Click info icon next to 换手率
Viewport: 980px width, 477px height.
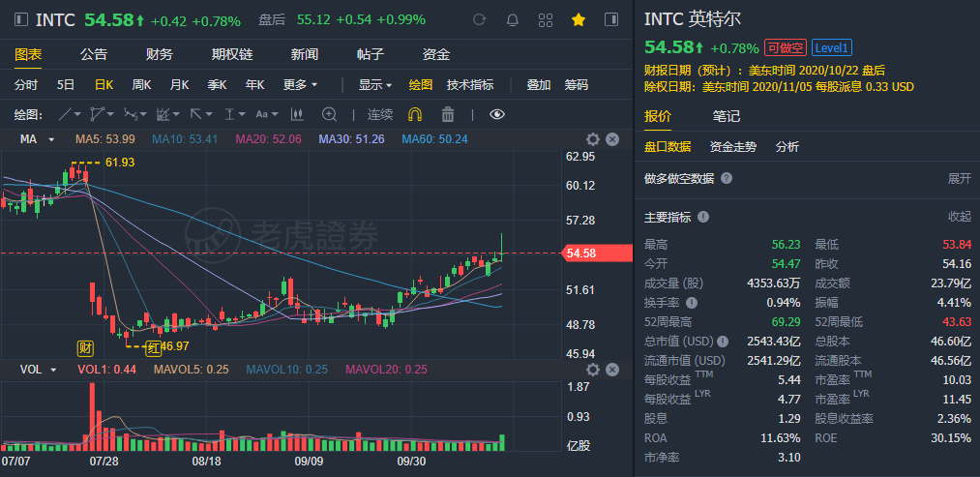[x=692, y=303]
